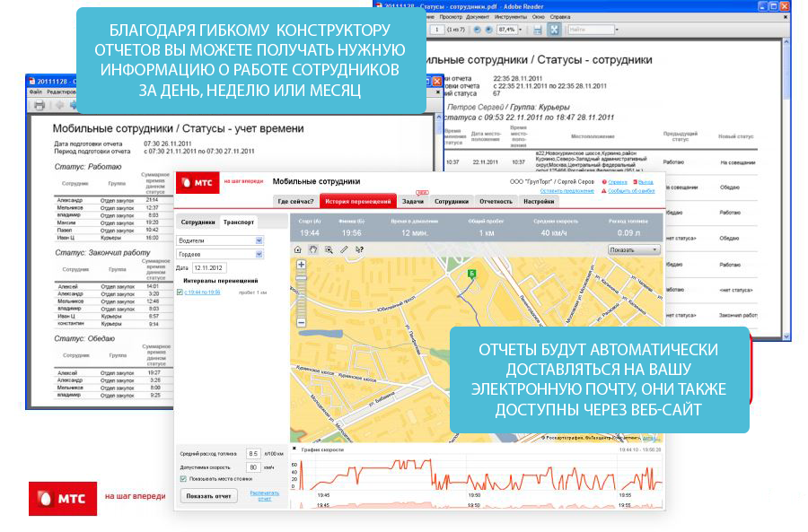Select the Транспорт sidebar tab
This screenshot has width=808, height=532.
tap(239, 222)
